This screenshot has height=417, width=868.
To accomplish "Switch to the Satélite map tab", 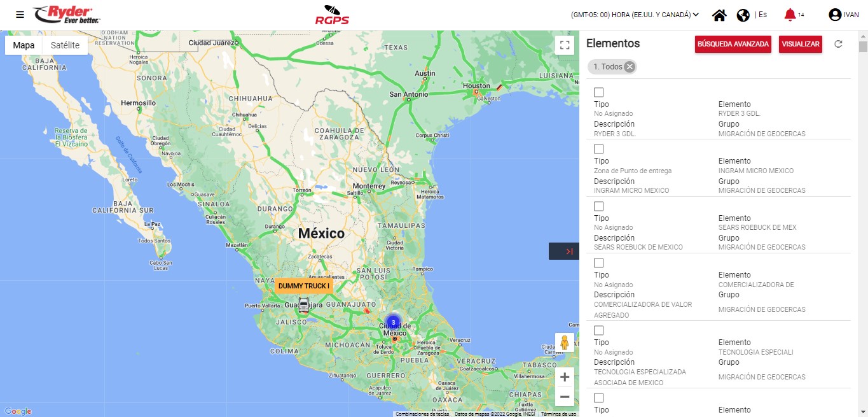I will [65, 45].
